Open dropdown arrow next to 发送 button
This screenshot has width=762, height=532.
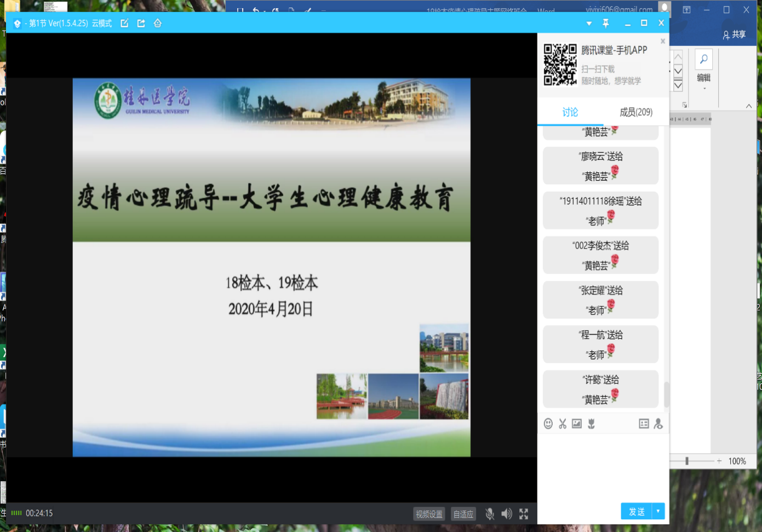[658, 511]
